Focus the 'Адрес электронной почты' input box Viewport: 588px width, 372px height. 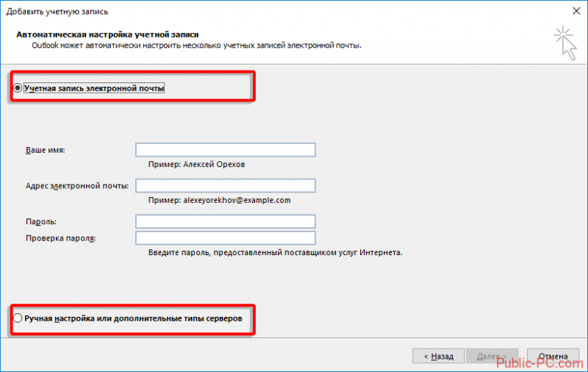(226, 185)
